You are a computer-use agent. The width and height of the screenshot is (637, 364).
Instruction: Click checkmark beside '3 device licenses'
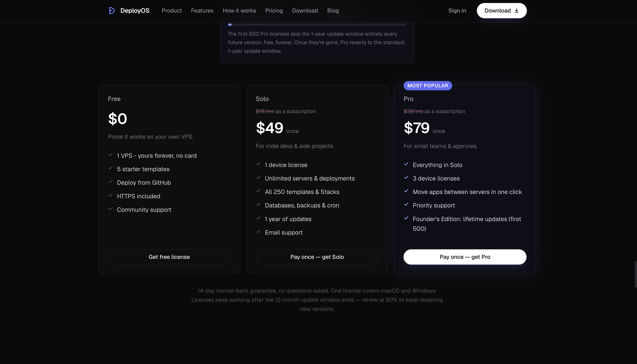pos(406,177)
